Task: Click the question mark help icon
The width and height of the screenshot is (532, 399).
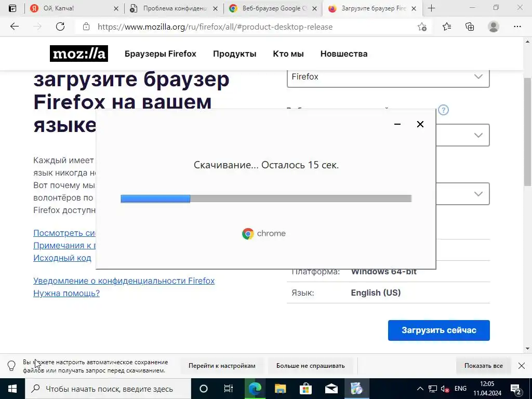Action: point(443,110)
